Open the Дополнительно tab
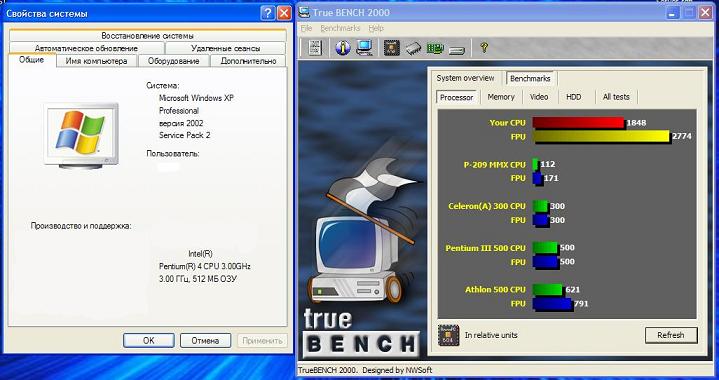The width and height of the screenshot is (719, 380). 249,61
